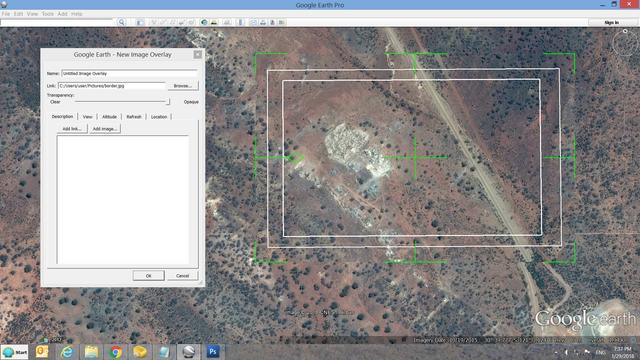Click the Transparency slider handle

168,101
